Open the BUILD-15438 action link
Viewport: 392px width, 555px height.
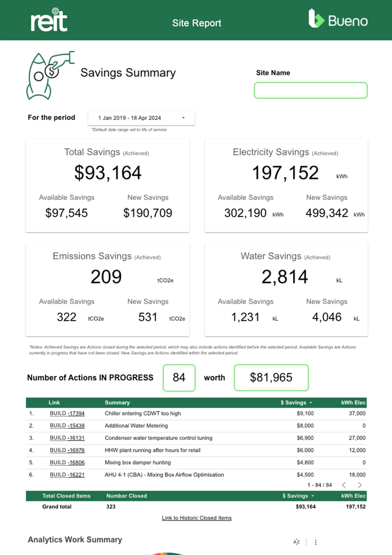tap(67, 426)
